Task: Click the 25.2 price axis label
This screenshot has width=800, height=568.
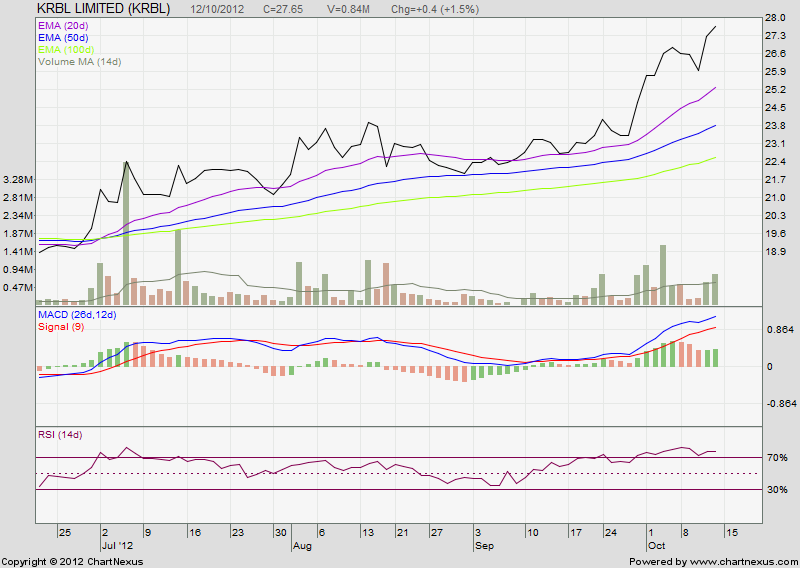Action: tap(775, 90)
